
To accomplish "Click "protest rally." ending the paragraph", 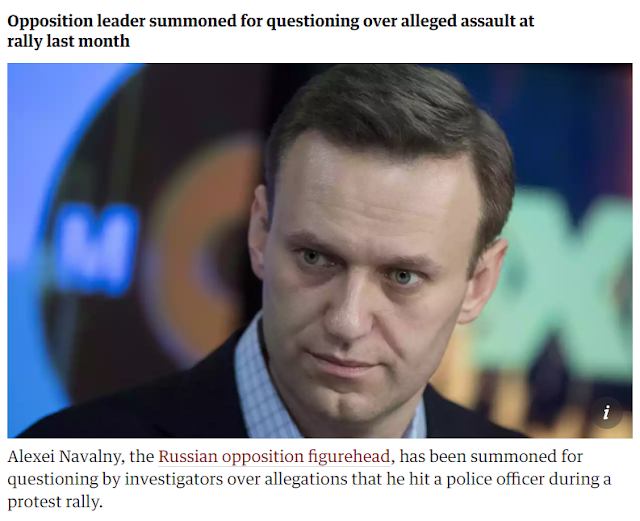I will [55, 502].
